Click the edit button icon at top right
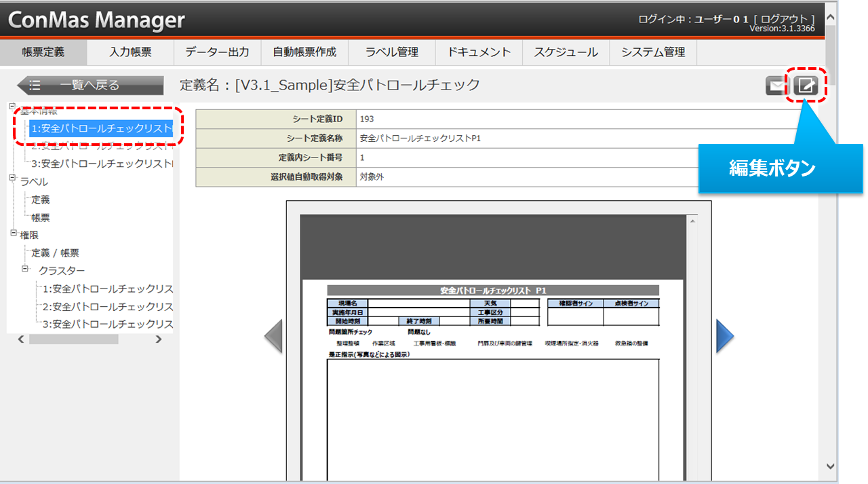This screenshot has height=484, width=868. 806,86
